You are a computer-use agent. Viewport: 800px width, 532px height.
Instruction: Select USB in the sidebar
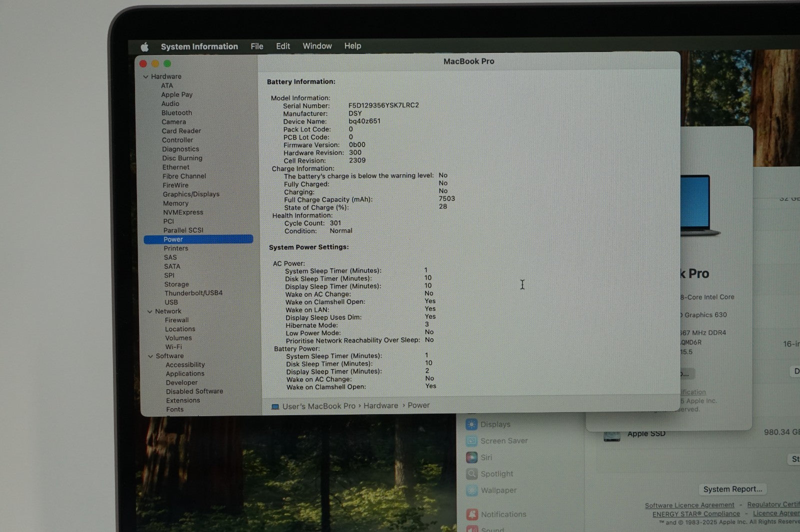(x=171, y=303)
